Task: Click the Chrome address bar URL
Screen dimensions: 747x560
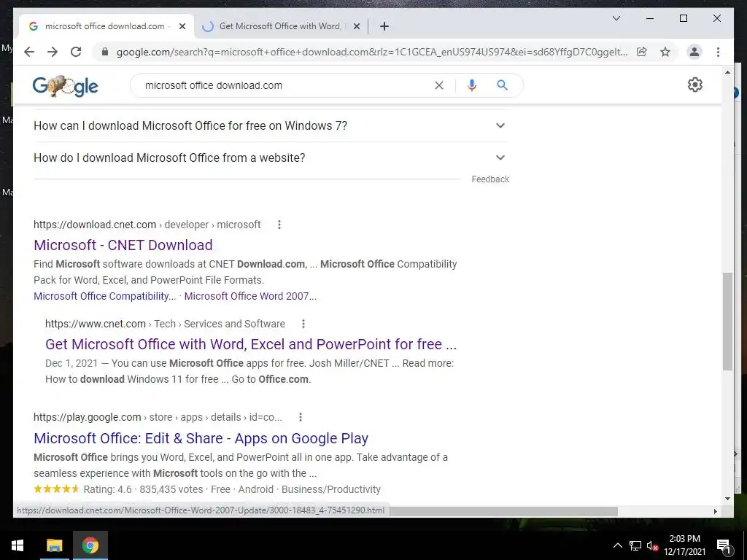Action: coord(371,52)
